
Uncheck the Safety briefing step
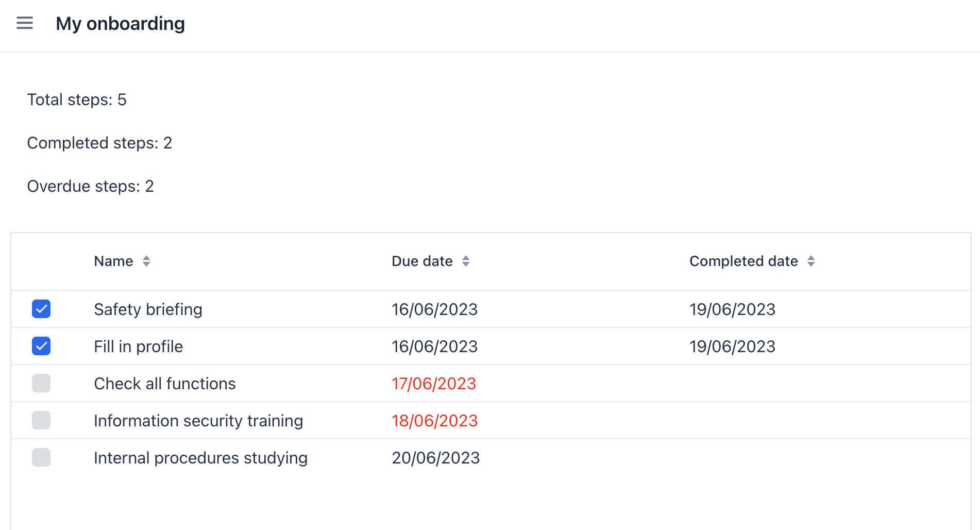(x=41, y=309)
